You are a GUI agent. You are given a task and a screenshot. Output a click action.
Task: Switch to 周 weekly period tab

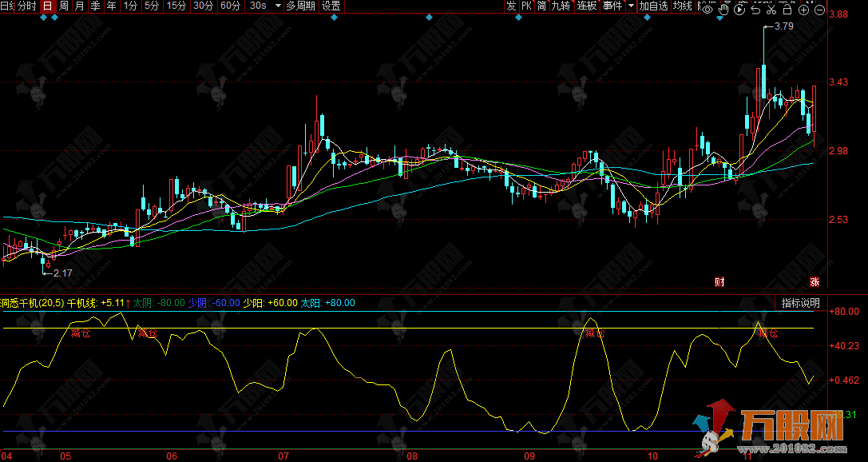pos(64,6)
